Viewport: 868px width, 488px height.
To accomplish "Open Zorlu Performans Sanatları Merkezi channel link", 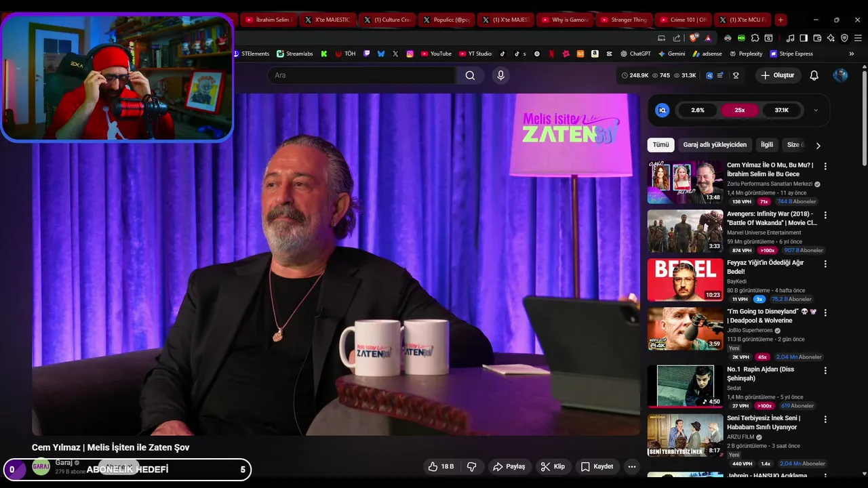I will (770, 184).
